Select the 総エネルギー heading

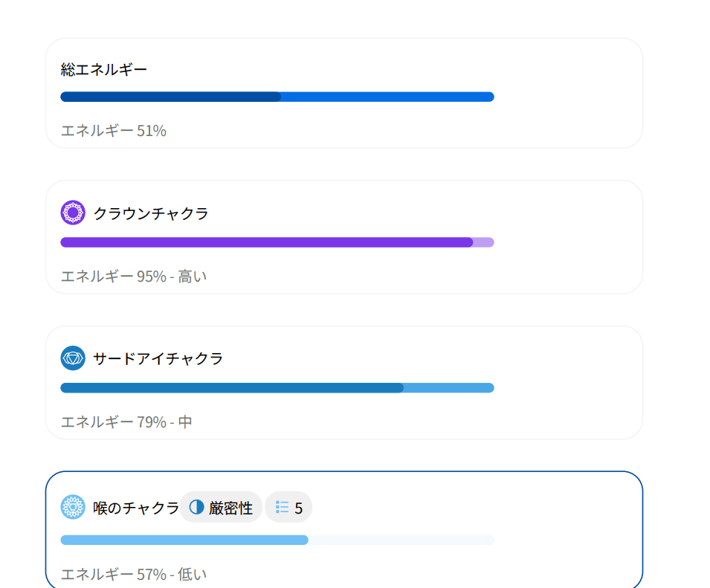[104, 70]
